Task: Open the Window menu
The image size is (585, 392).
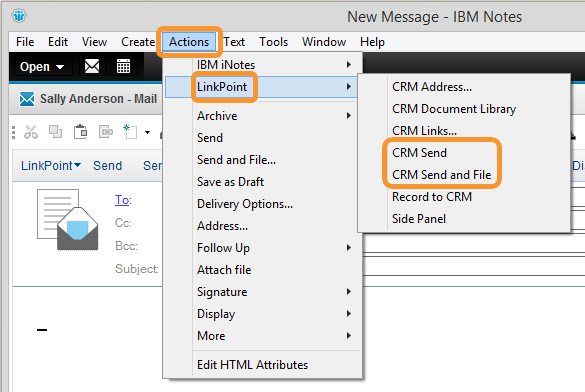Action: (324, 42)
